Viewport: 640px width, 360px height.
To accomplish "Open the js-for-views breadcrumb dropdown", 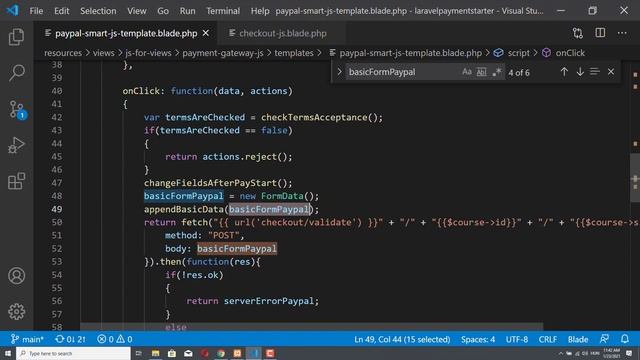I will tap(148, 53).
